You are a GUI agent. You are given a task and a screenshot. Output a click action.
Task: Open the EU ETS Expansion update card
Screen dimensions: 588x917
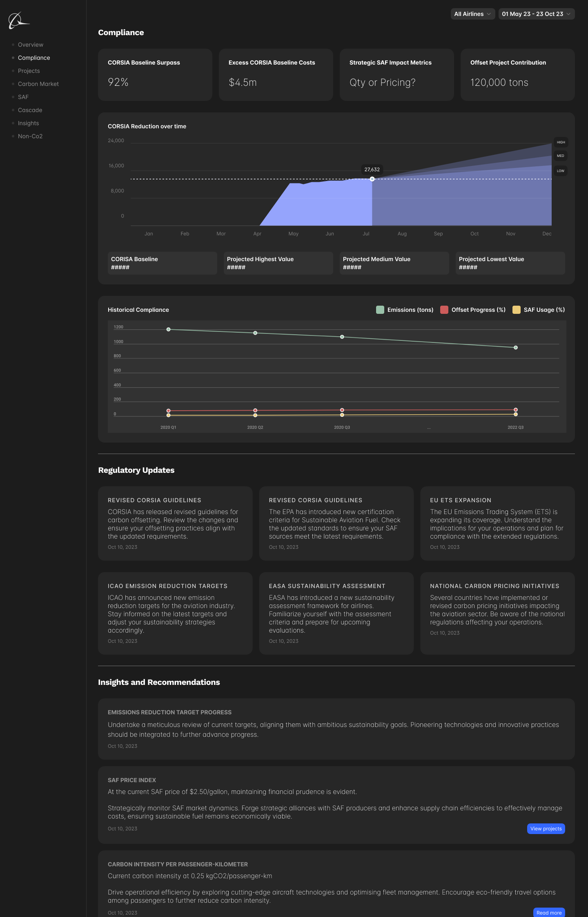click(x=497, y=523)
